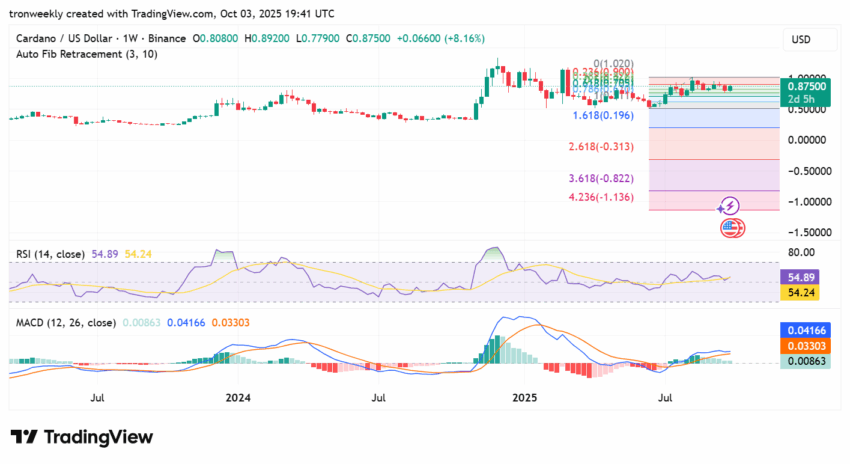850x464 pixels.
Task: Click the 2025 marker on time axis
Action: point(524,397)
